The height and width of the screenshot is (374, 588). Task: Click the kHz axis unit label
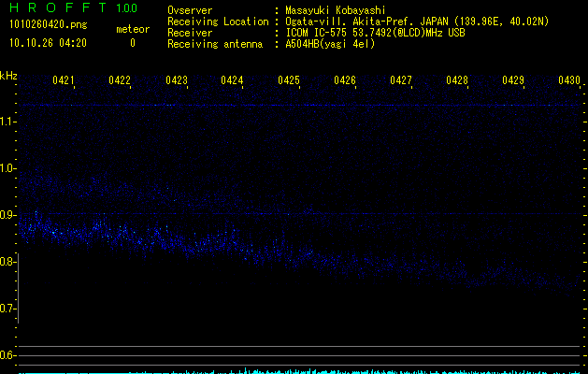click(x=9, y=75)
